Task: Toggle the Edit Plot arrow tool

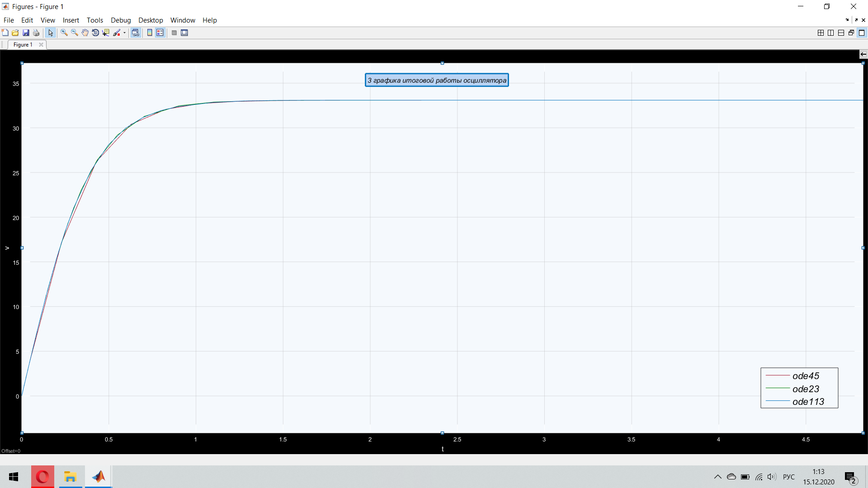Action: pos(50,33)
